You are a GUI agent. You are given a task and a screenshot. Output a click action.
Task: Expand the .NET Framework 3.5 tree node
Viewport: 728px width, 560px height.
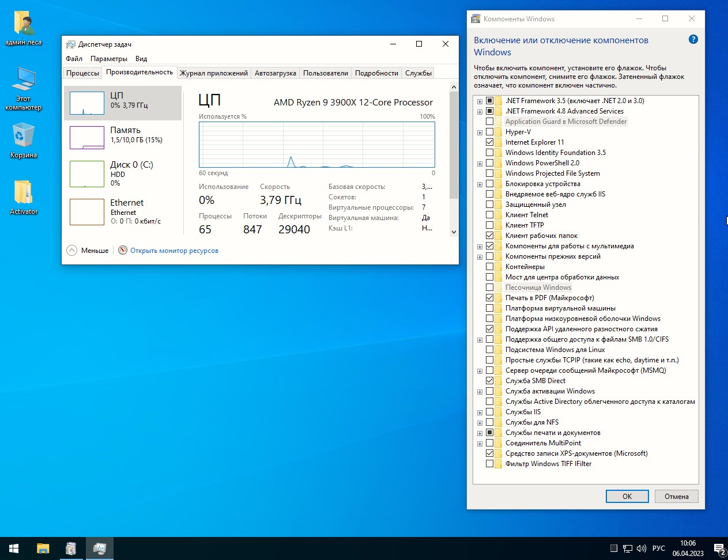click(480, 101)
